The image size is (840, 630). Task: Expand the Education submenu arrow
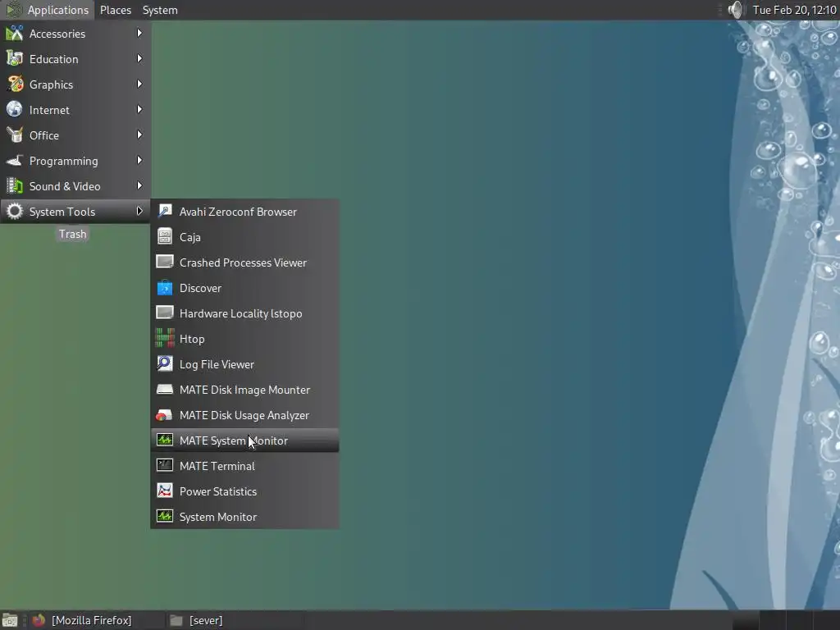tap(139, 58)
